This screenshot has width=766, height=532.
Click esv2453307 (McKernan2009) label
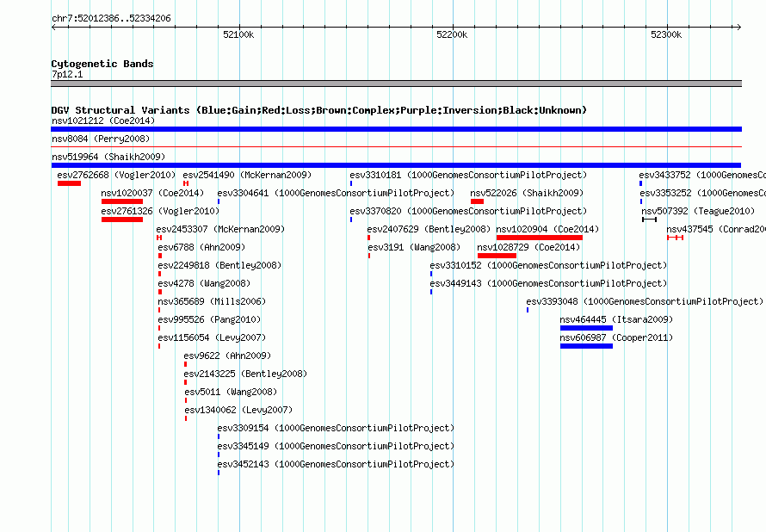(x=220, y=229)
